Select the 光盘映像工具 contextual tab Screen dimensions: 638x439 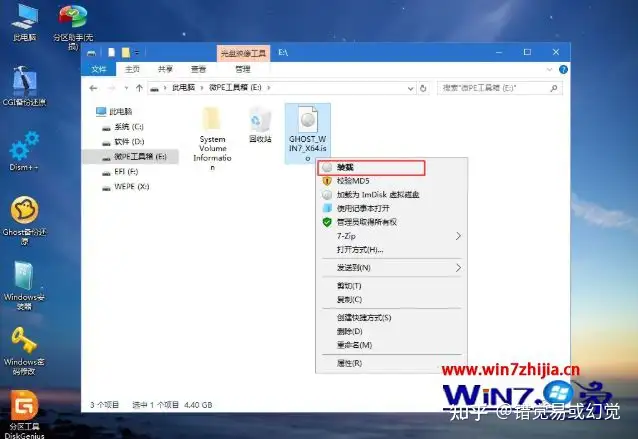point(243,53)
